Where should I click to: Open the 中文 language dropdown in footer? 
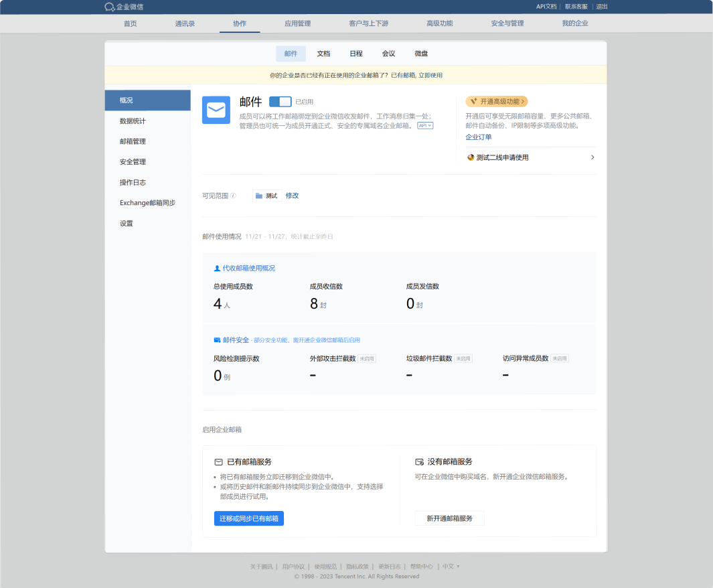451,567
